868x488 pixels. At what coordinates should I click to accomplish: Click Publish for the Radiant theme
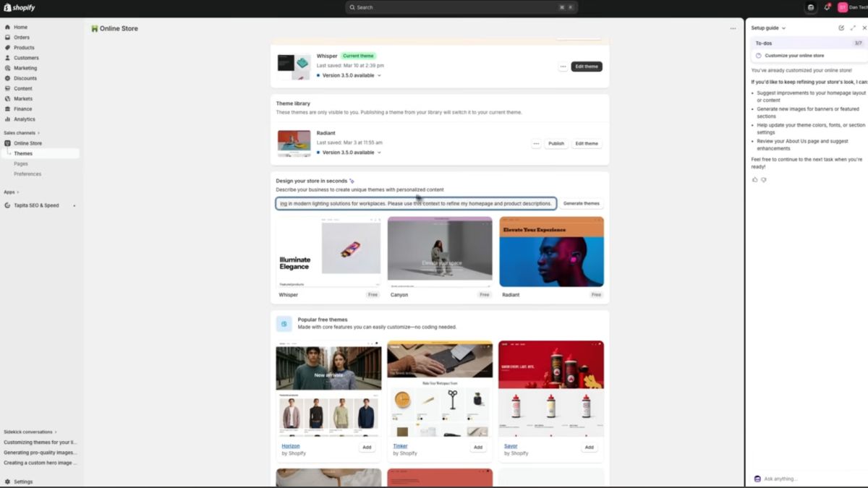click(x=556, y=143)
